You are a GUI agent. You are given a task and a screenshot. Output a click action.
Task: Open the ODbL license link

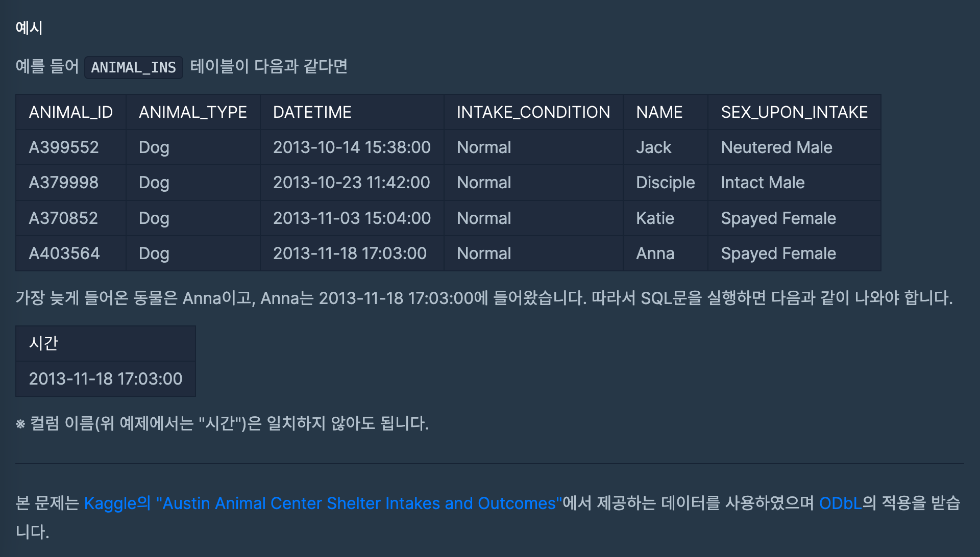point(840,503)
